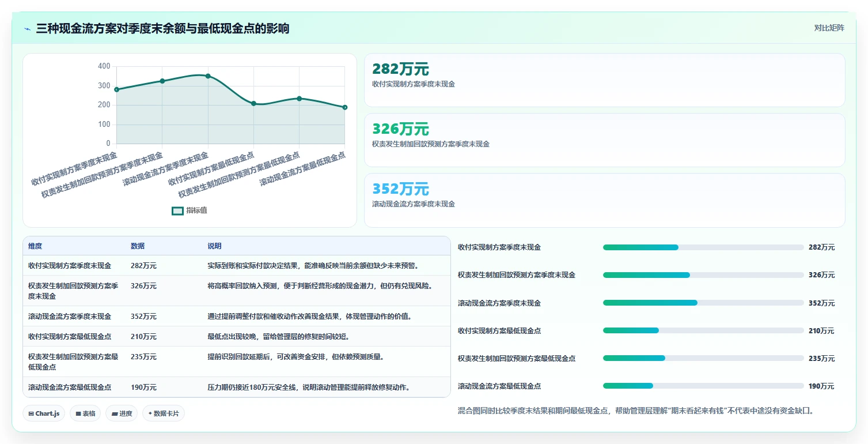Click the 数据卡片 tag chip
The width and height of the screenshot is (868, 444).
pos(164,413)
